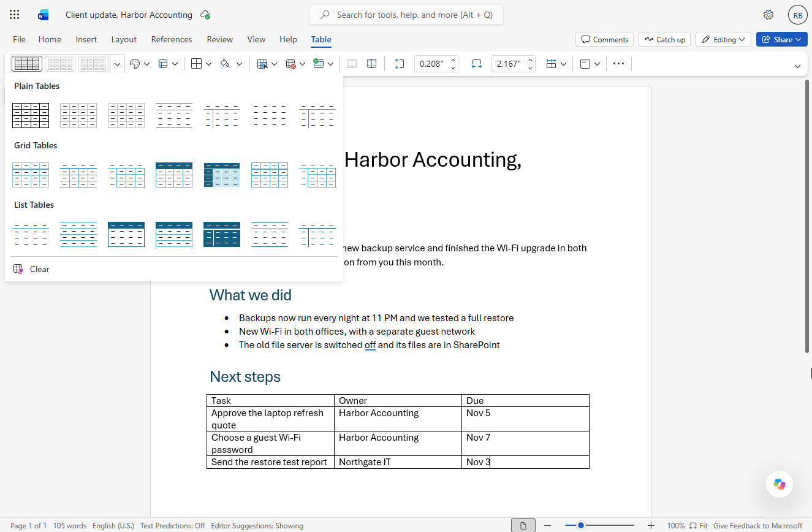Image resolution: width=812 pixels, height=532 pixels.
Task: Click the Catch up button
Action: 664,39
